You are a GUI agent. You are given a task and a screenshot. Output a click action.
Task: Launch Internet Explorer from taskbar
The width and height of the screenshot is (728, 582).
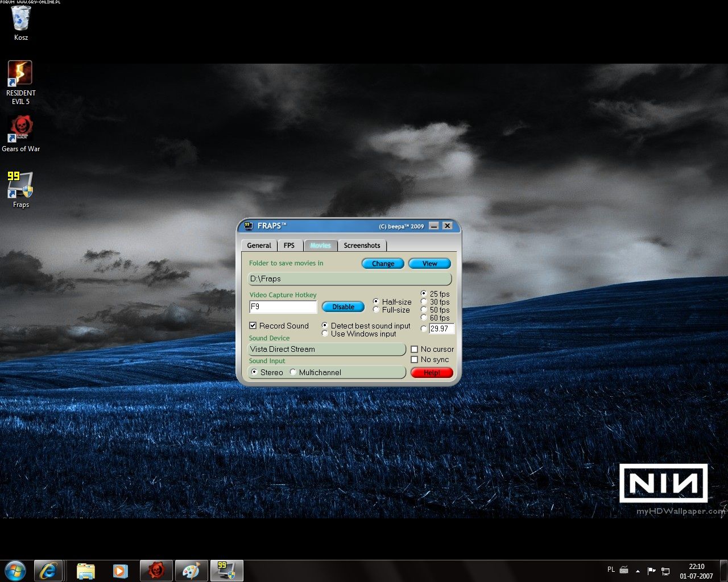48,571
